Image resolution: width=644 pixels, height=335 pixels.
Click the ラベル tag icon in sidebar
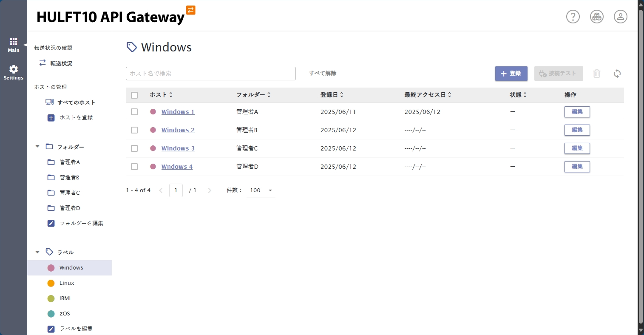[49, 252]
